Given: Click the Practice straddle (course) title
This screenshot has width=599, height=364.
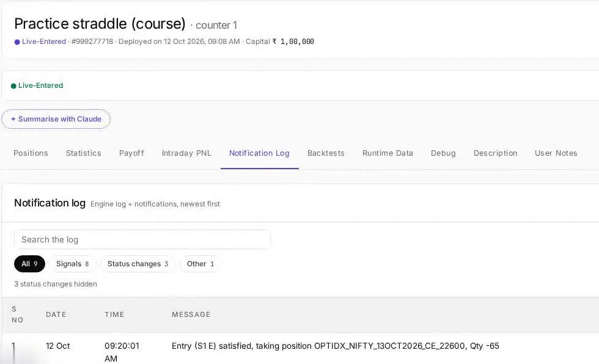Looking at the screenshot, I should pyautogui.click(x=100, y=24).
